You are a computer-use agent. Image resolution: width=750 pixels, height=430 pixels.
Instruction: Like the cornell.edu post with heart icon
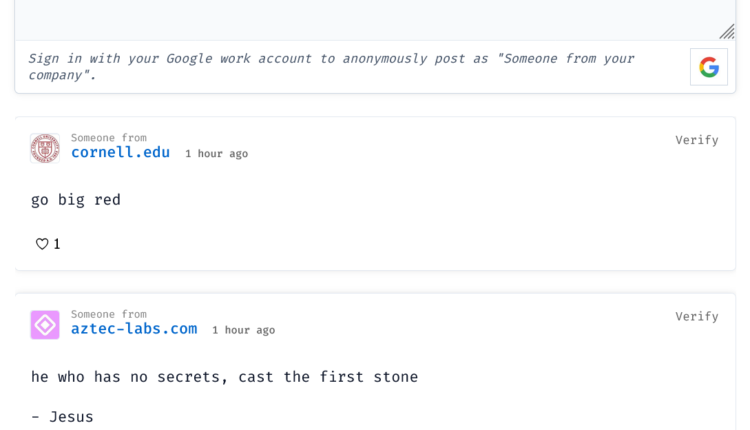coord(42,244)
